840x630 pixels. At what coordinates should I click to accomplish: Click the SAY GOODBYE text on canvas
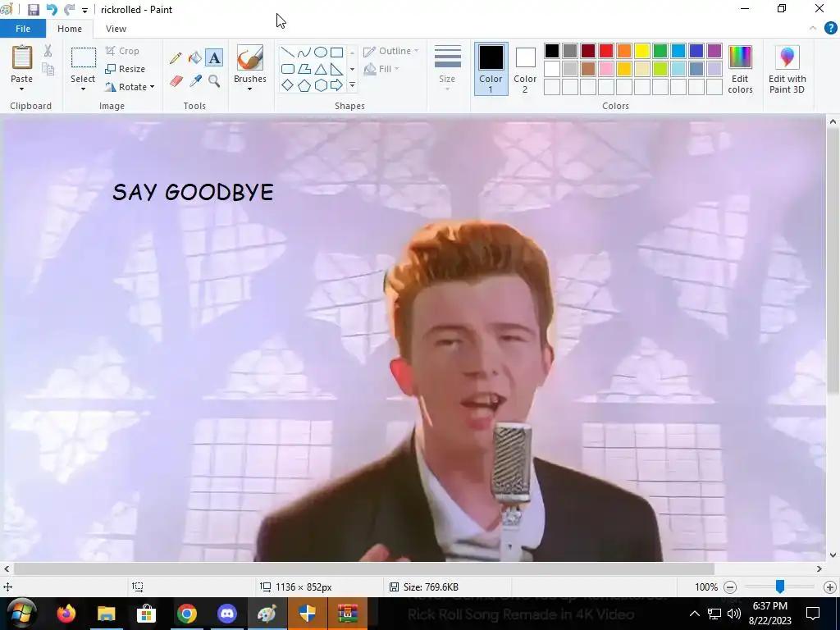(194, 192)
